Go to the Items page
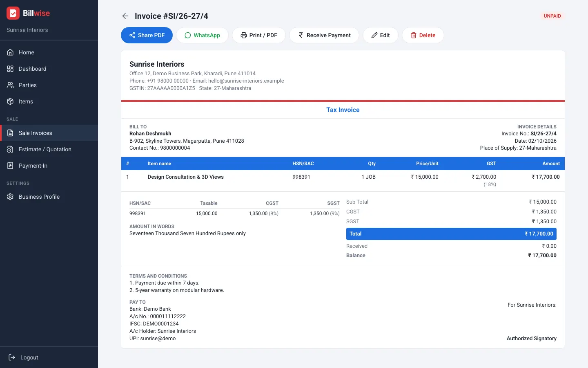The height and width of the screenshot is (368, 588). (x=49, y=101)
